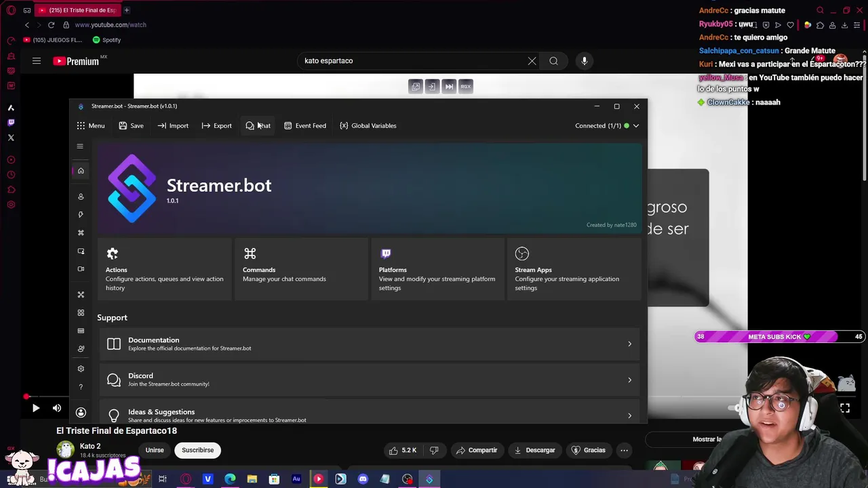This screenshot has height=488, width=868.
Task: Open the Stream Apps card
Action: point(574,269)
